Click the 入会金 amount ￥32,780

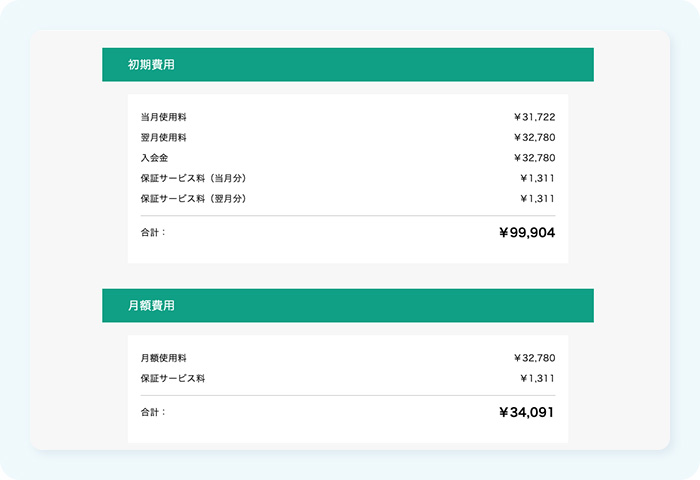pos(534,158)
